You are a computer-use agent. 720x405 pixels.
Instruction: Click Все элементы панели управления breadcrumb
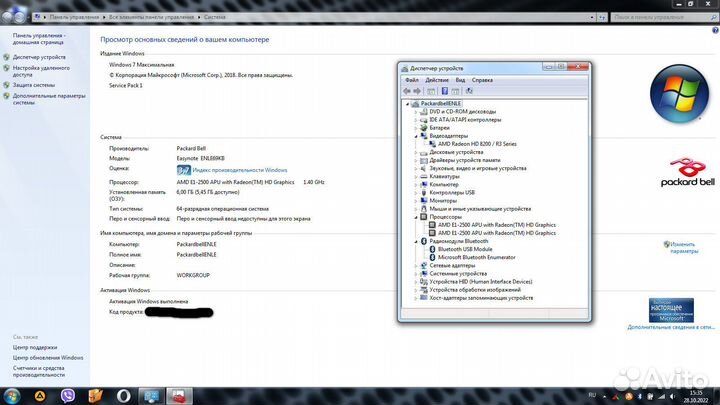(x=151, y=17)
